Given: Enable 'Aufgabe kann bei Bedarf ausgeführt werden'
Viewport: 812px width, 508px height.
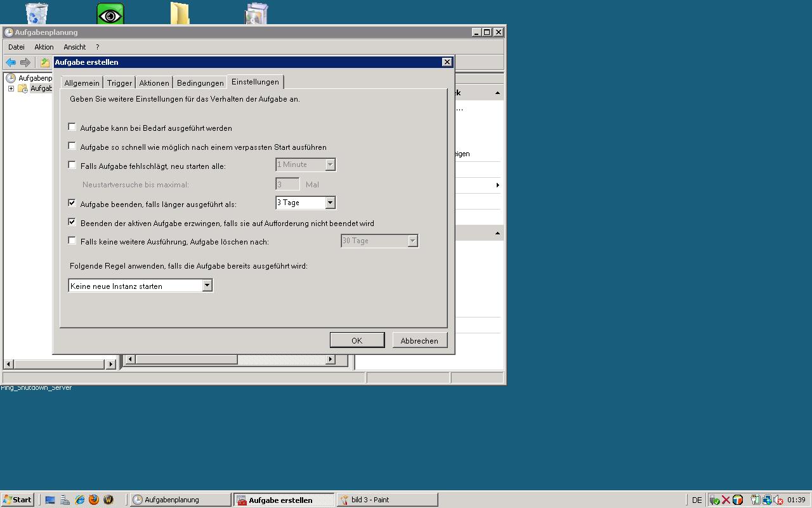Looking at the screenshot, I should 72,127.
